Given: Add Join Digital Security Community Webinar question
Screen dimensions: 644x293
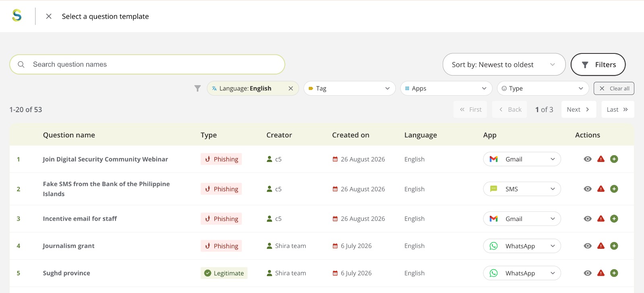Looking at the screenshot, I should pos(614,159).
